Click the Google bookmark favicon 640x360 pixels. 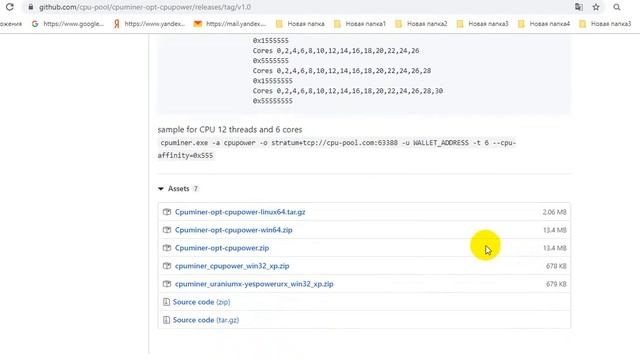click(x=35, y=24)
